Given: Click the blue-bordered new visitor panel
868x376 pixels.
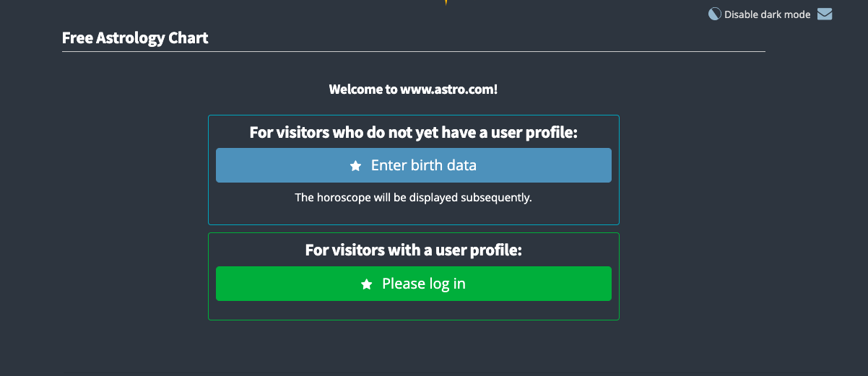Looking at the screenshot, I should (414, 170).
